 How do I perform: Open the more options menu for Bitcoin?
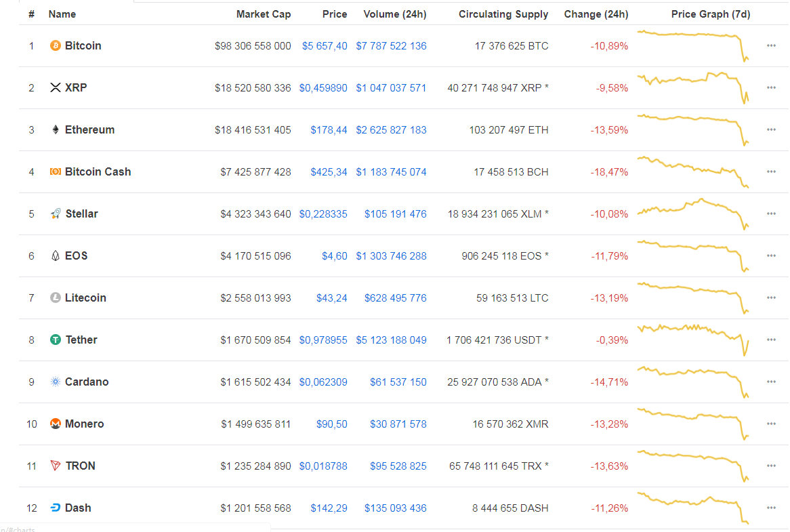[x=771, y=46]
